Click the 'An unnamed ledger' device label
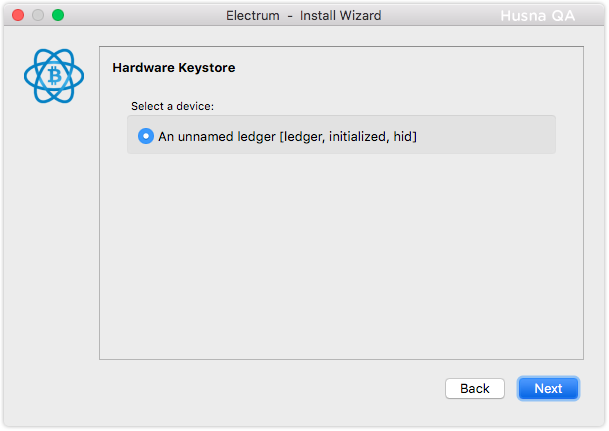Screen dimensions: 609x431 (x=287, y=137)
